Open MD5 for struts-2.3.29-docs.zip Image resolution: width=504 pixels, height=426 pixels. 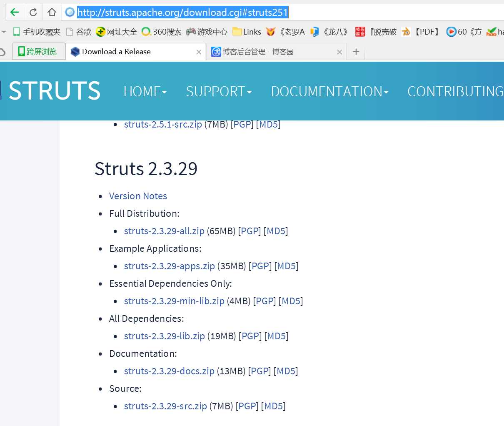tap(286, 371)
